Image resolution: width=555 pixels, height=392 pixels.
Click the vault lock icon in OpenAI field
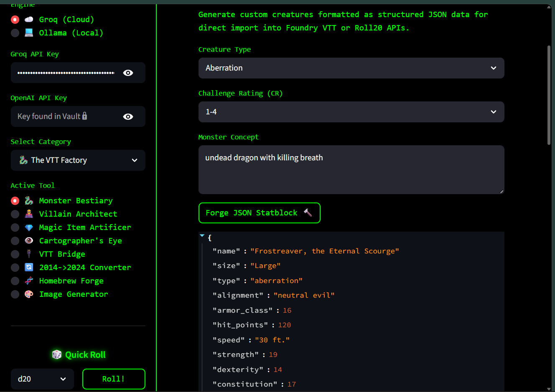[85, 116]
